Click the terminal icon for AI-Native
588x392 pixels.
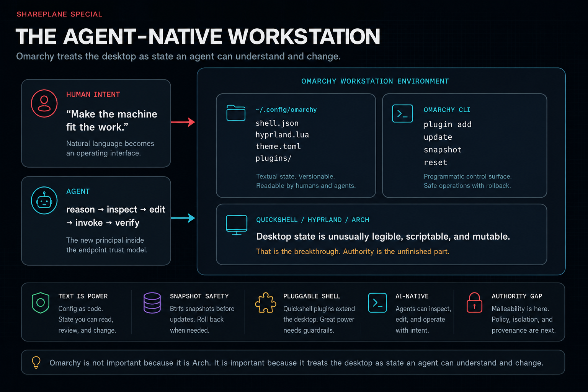[377, 303]
